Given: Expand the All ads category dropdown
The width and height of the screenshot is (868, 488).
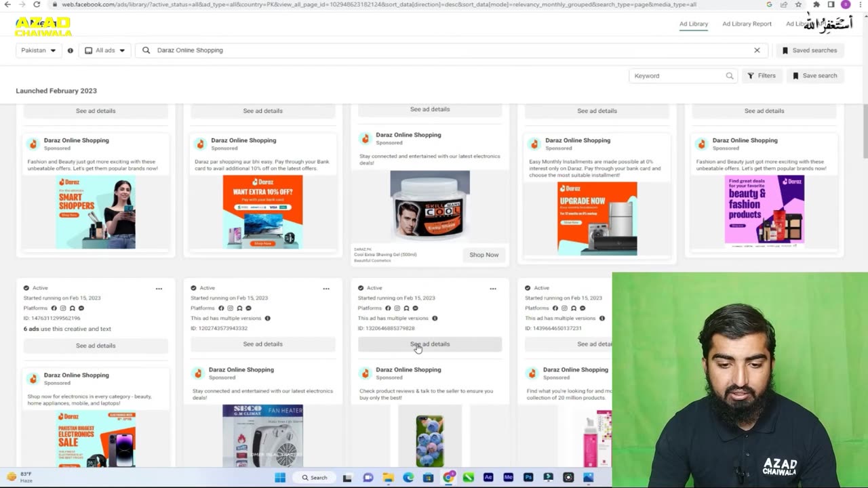Looking at the screenshot, I should [x=105, y=50].
